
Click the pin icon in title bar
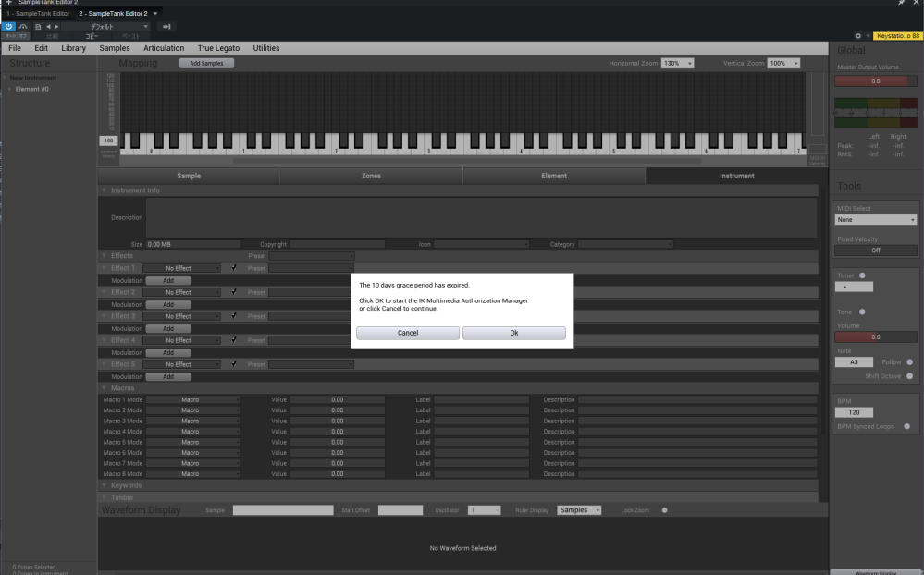[901, 3]
